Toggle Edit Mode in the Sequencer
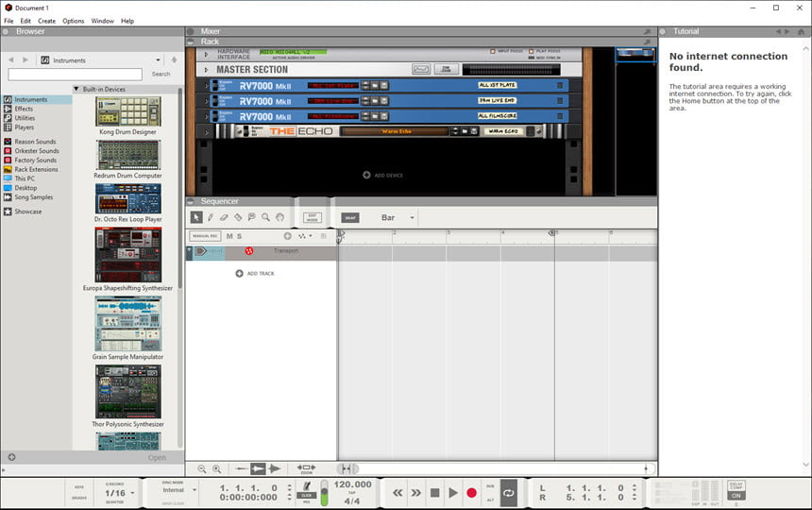The height and width of the screenshot is (510, 812). pyautogui.click(x=313, y=218)
